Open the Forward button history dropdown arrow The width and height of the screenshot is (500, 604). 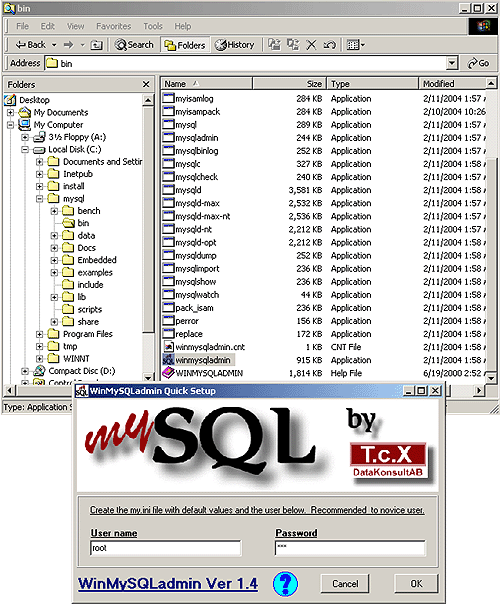(82, 45)
